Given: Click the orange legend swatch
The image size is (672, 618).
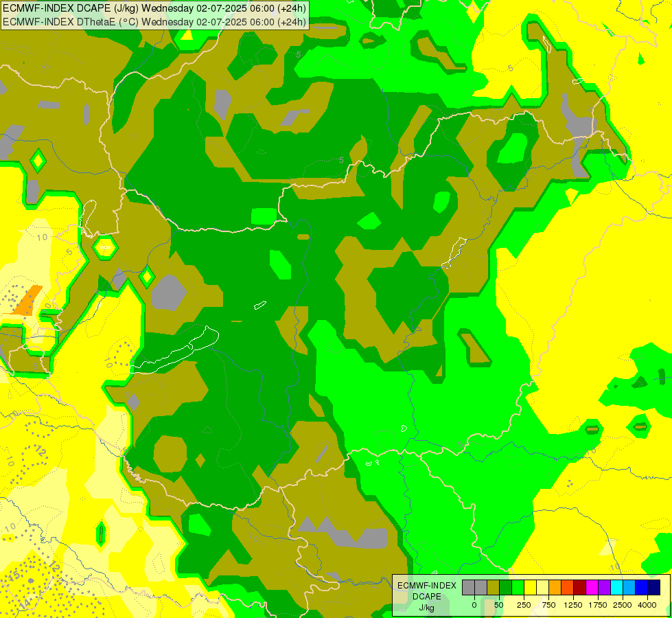Looking at the screenshot, I should 555,588.
